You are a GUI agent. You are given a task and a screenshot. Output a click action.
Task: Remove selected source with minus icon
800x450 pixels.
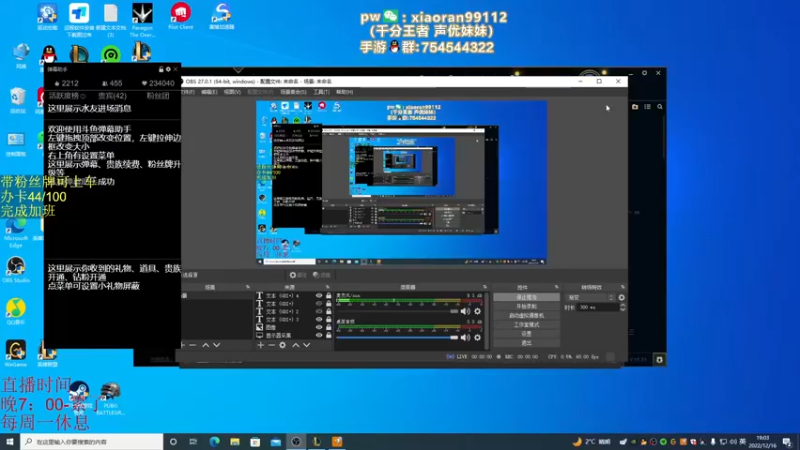tap(271, 345)
